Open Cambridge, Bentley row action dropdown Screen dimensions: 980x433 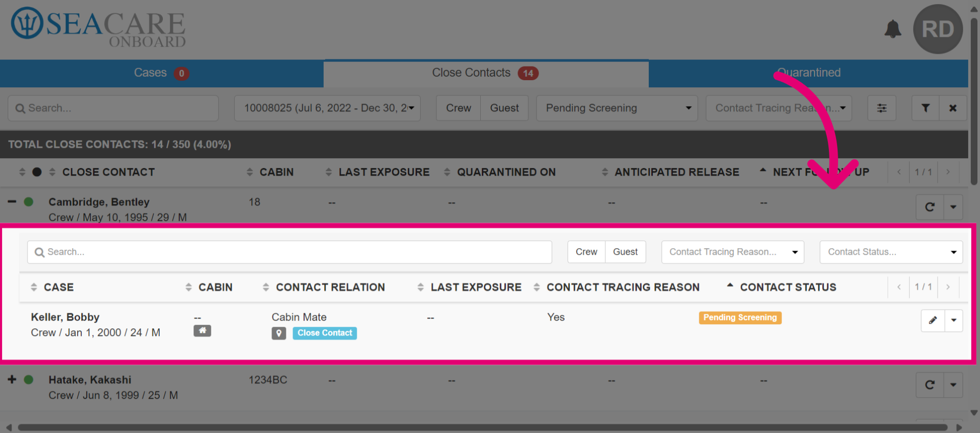coord(953,207)
